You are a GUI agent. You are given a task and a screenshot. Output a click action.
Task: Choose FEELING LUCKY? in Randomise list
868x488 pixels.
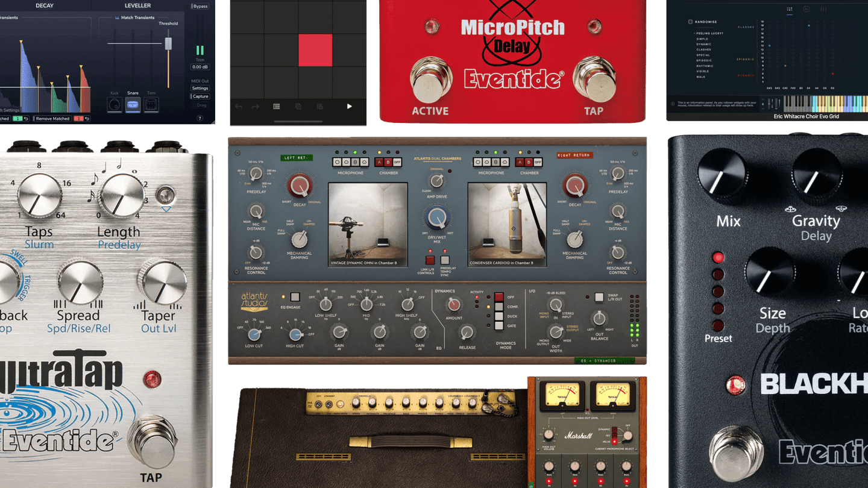[x=709, y=33]
